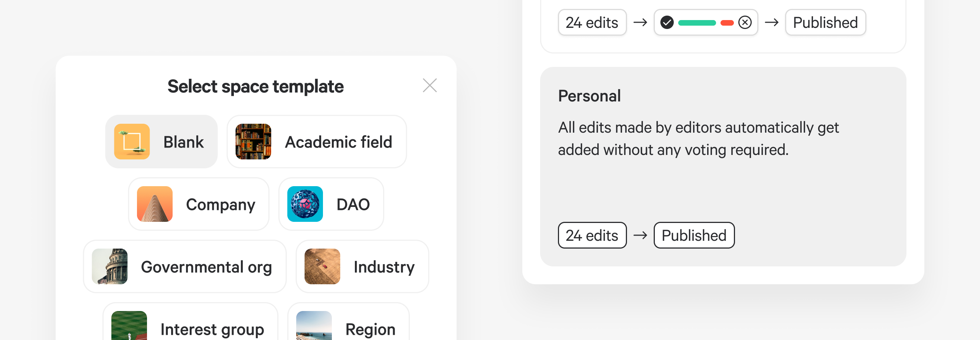Click the Industry farmland icon
The width and height of the screenshot is (980, 340).
click(x=322, y=266)
